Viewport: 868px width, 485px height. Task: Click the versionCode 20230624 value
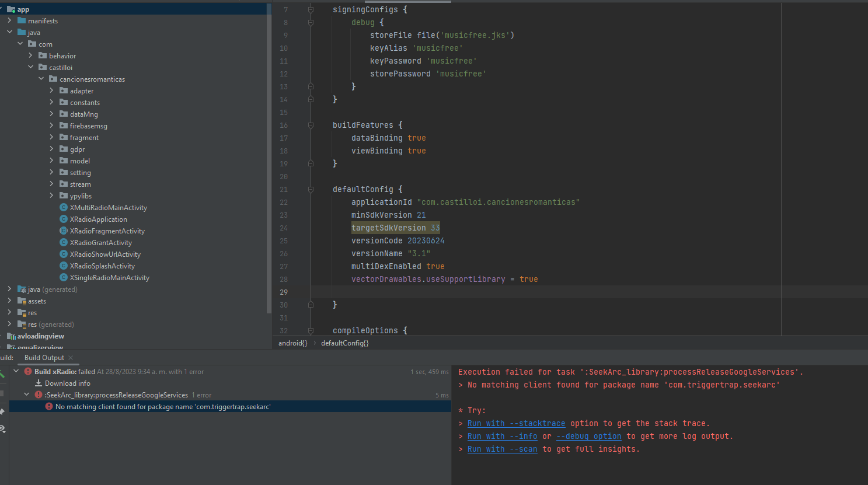tap(426, 240)
